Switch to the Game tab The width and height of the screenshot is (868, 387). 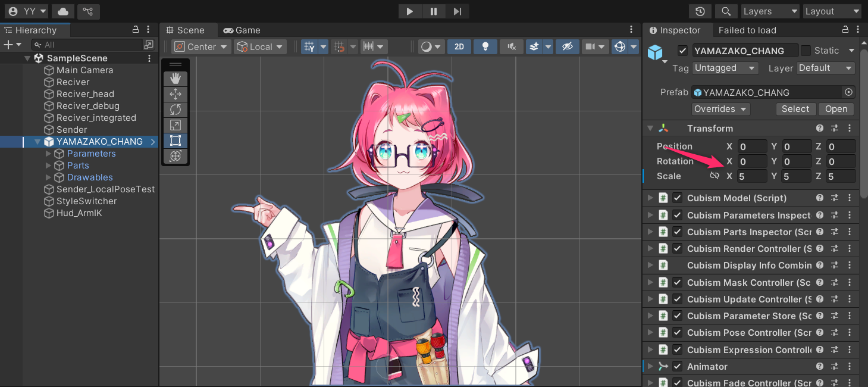click(242, 30)
